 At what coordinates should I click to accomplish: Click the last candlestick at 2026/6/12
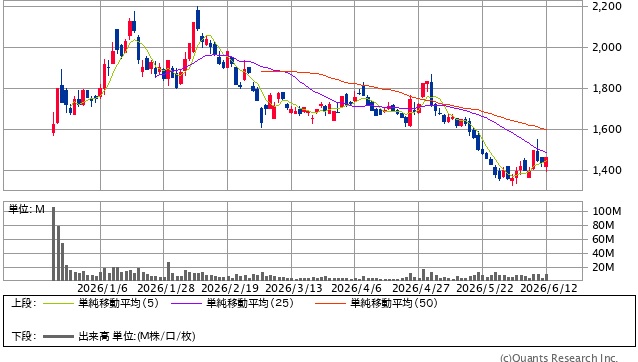(x=546, y=163)
